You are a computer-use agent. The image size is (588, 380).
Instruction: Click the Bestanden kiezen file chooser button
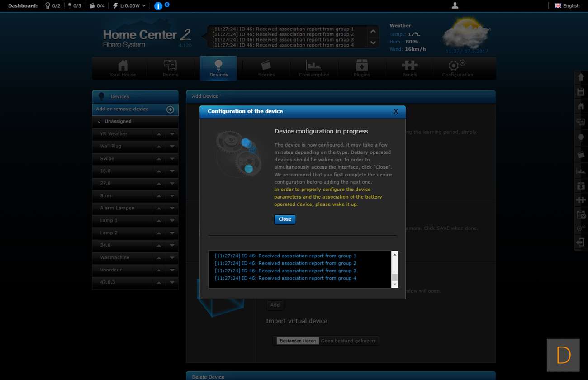[298, 341]
